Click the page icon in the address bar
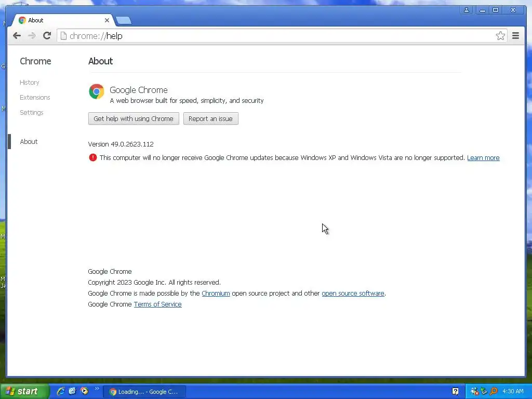The width and height of the screenshot is (532, 399). [63, 36]
